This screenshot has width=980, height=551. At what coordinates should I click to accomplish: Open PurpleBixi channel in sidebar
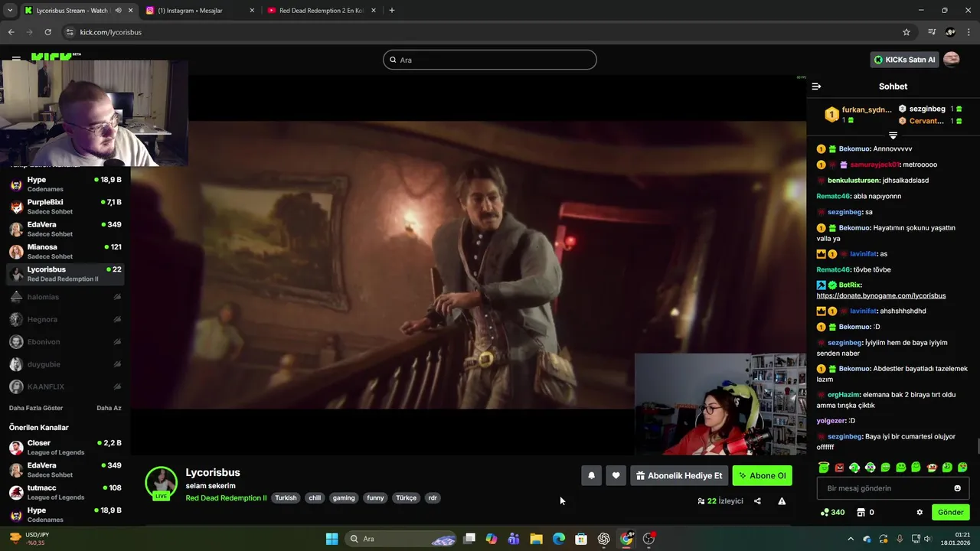pos(65,207)
